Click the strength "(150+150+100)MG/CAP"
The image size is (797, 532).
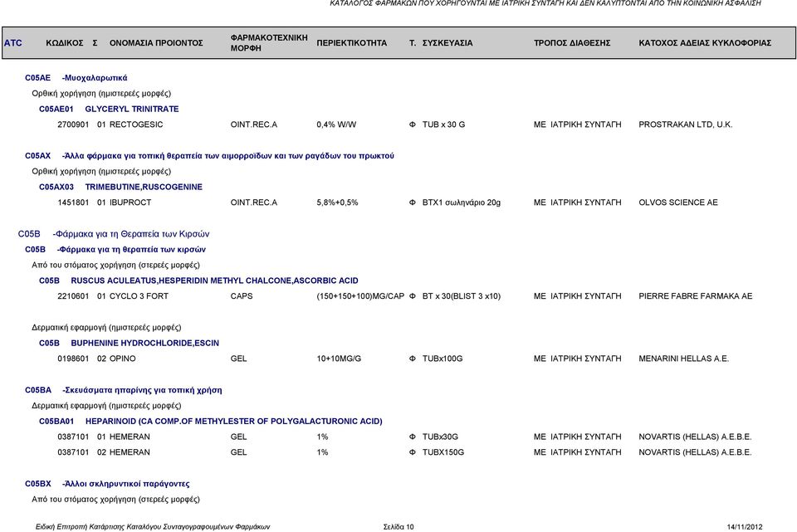[x=360, y=296]
